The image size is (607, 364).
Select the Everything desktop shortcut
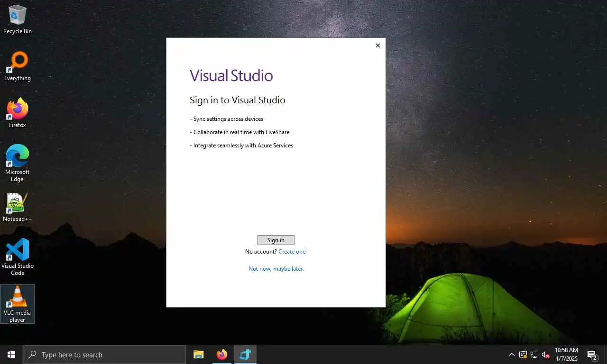click(18, 66)
